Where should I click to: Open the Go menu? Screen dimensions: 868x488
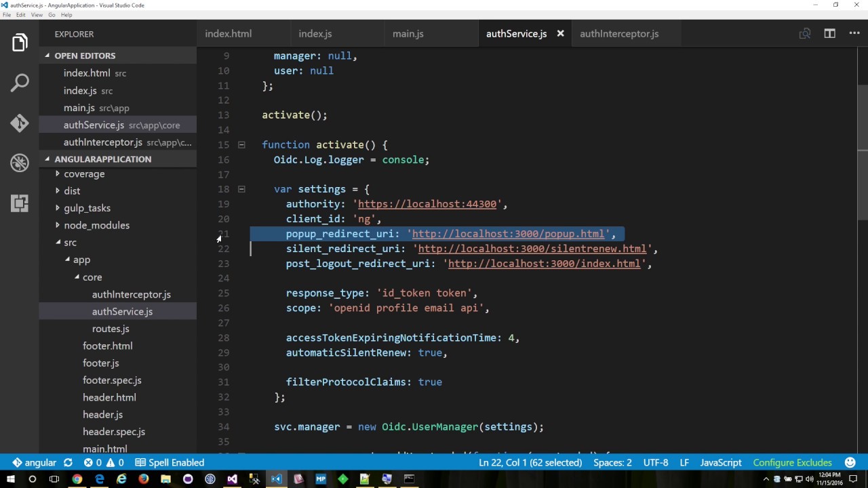[x=52, y=15]
